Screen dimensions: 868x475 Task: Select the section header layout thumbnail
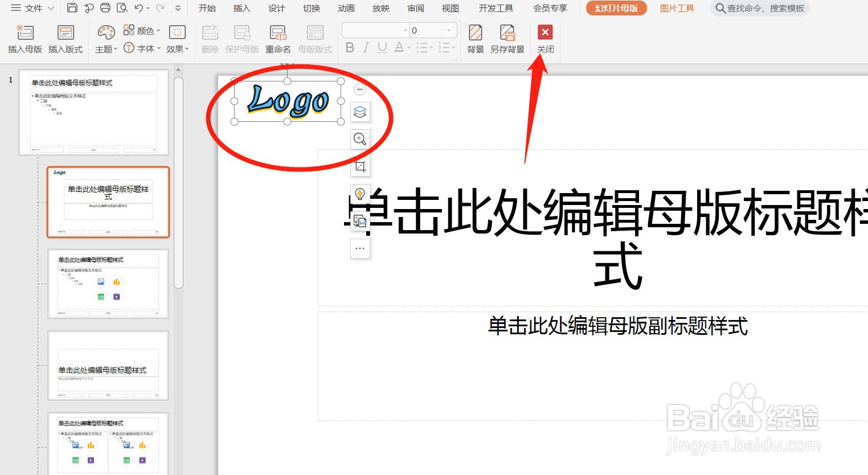point(108,366)
